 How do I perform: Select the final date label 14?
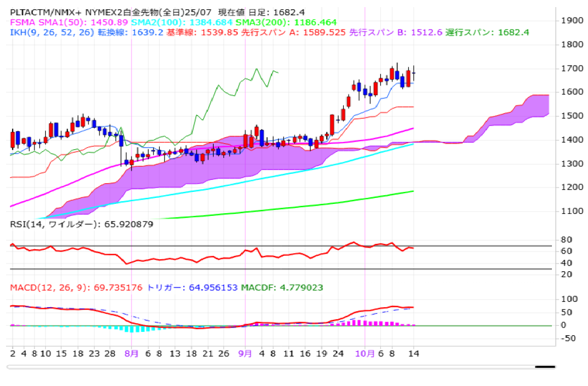413,353
